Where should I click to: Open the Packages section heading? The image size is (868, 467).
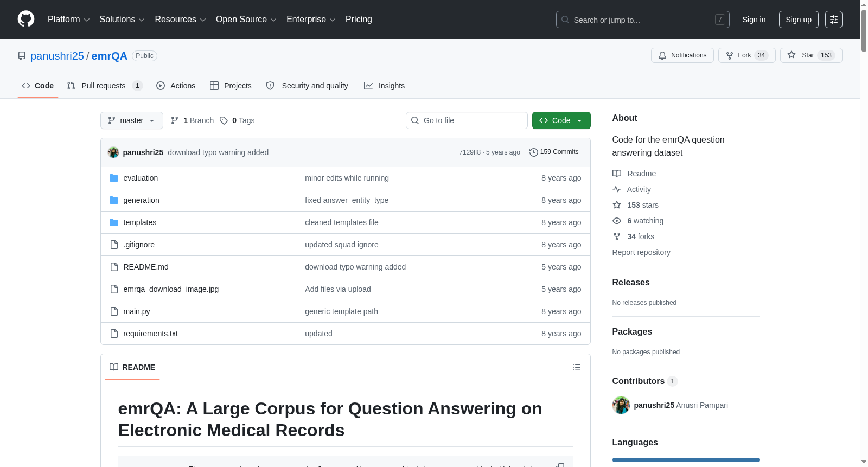tap(632, 331)
